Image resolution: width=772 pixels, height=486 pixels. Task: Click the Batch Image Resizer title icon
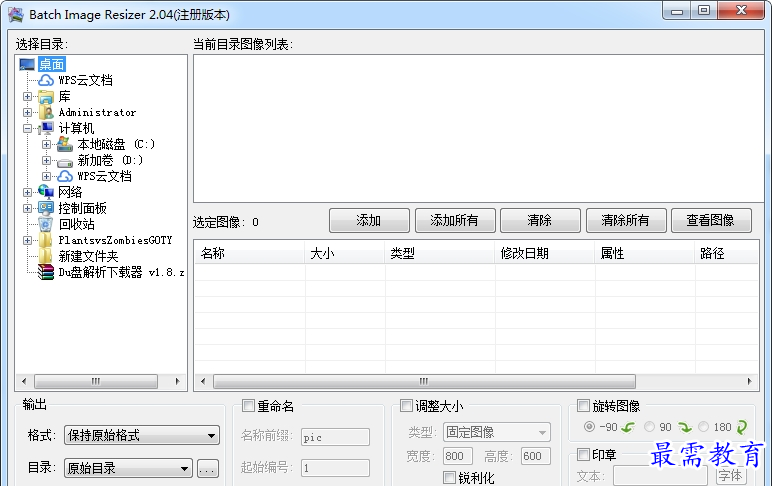(x=16, y=15)
